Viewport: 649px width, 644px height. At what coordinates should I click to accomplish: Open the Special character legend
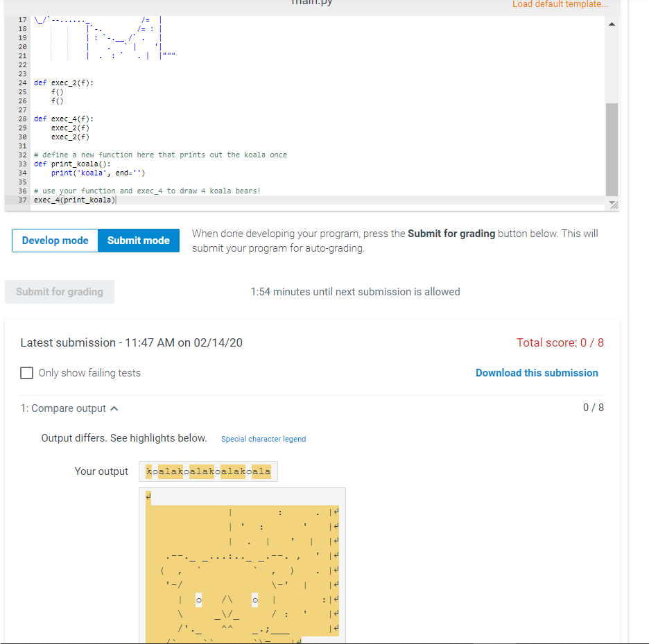click(x=263, y=439)
